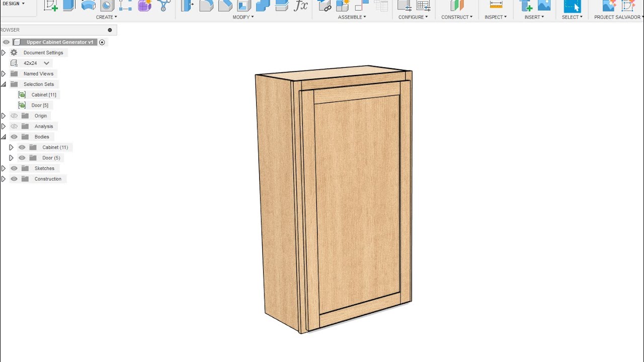644x362 pixels.
Task: Select the purple Create Form icon
Action: click(144, 6)
